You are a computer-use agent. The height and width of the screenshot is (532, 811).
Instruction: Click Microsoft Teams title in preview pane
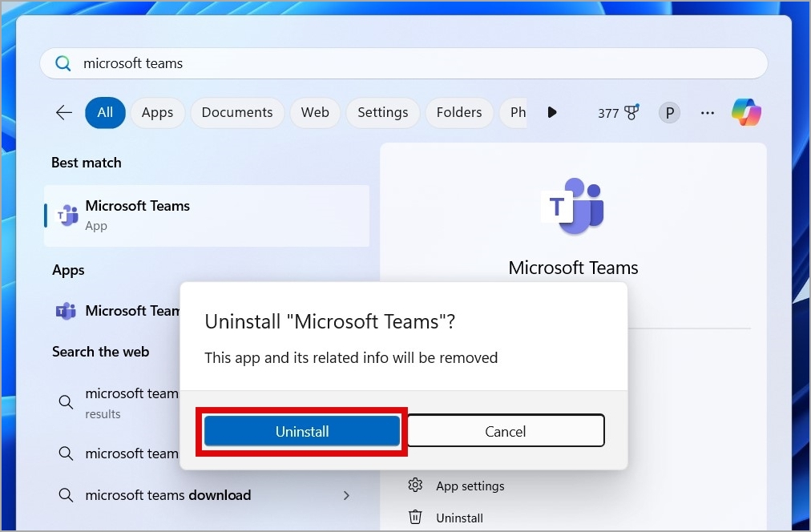573,268
